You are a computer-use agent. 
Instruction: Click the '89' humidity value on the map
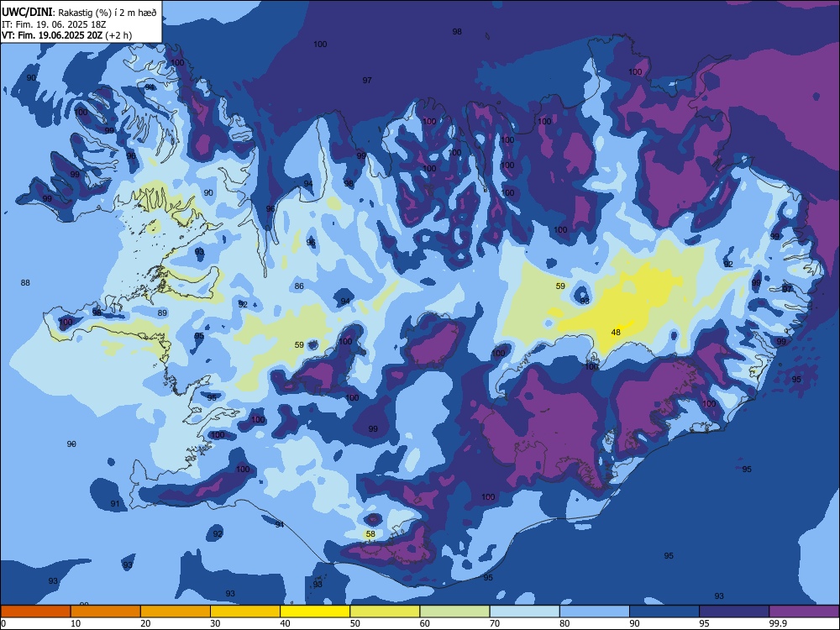tap(162, 312)
